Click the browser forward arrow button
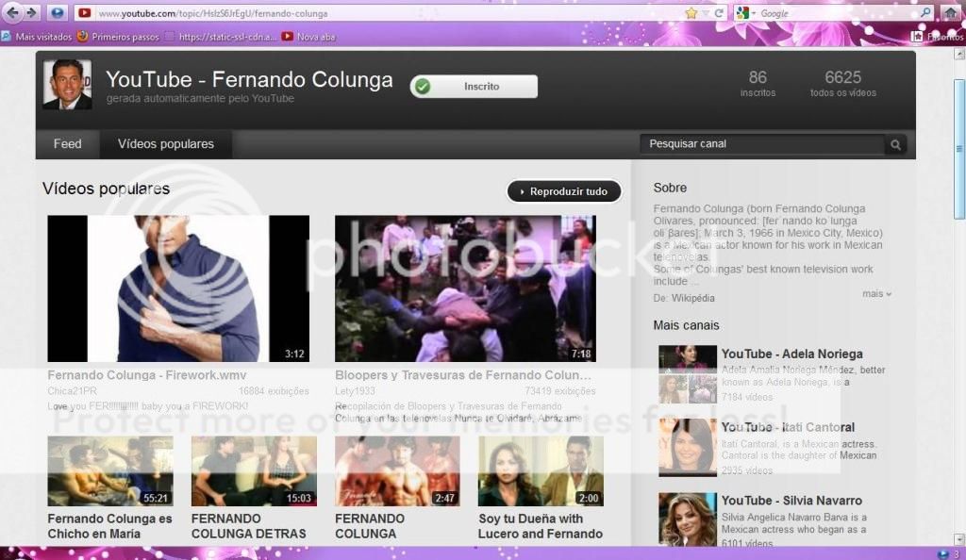 click(31, 13)
